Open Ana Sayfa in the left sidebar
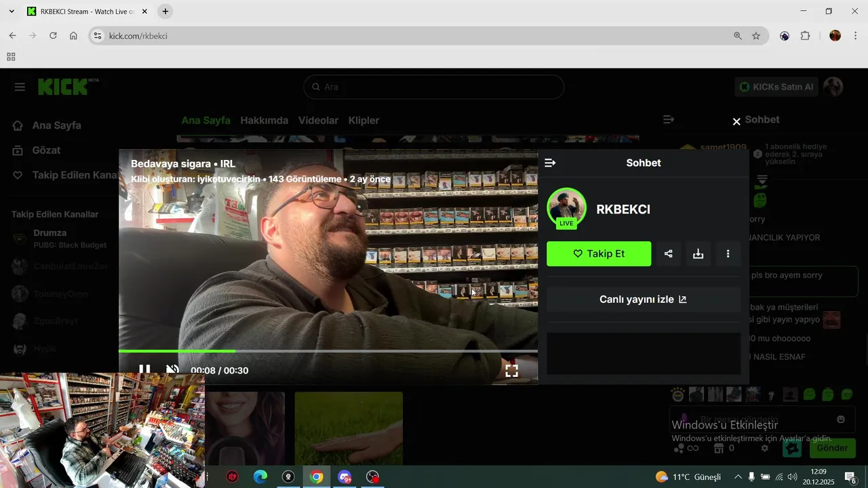Image resolution: width=868 pixels, height=488 pixels. (x=57, y=125)
